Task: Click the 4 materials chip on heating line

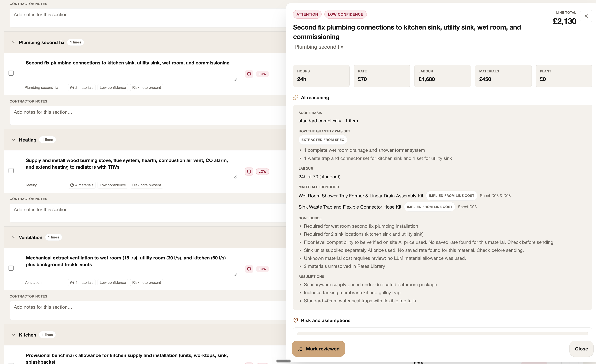Action: pos(82,185)
